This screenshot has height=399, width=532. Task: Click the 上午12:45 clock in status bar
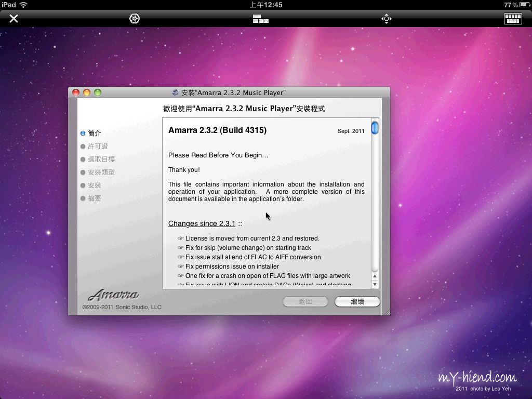[266, 5]
